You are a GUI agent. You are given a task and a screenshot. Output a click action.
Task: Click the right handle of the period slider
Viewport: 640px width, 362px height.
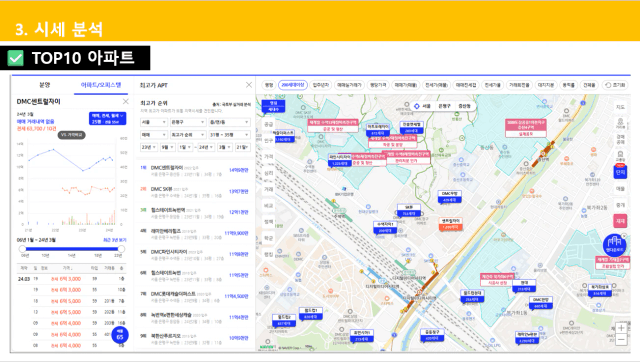coord(121,249)
